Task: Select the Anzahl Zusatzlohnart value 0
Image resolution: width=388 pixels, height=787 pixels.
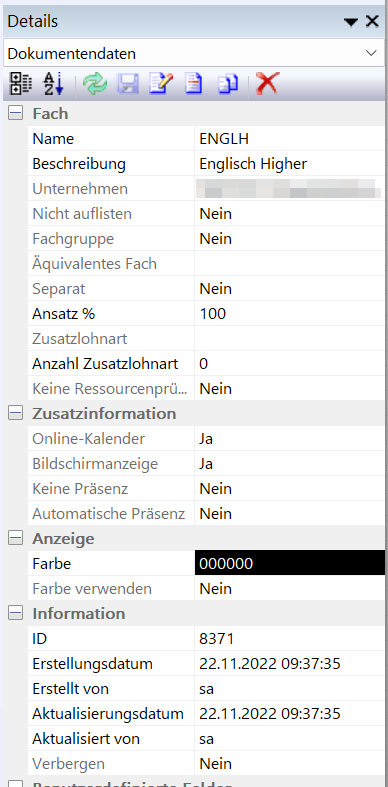Action: [x=290, y=364]
